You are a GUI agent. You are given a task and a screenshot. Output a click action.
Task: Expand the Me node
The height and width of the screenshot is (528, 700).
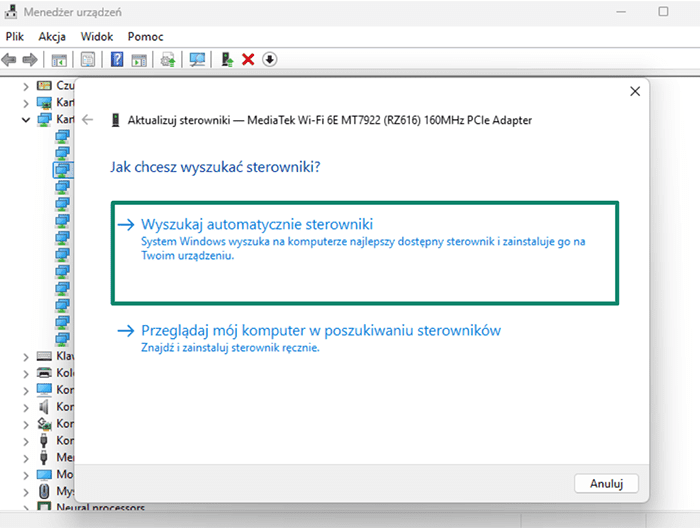25,459
